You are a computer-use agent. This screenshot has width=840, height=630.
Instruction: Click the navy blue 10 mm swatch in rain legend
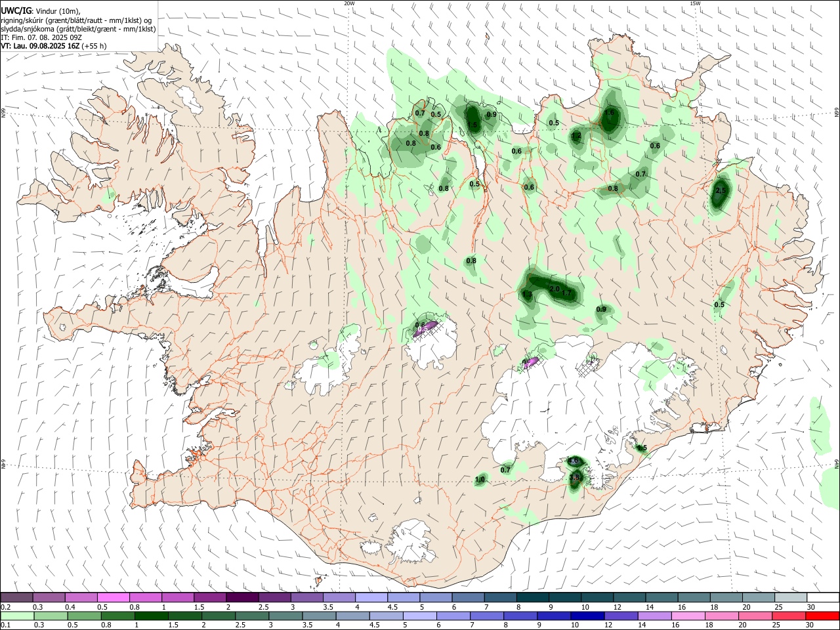[586, 616]
